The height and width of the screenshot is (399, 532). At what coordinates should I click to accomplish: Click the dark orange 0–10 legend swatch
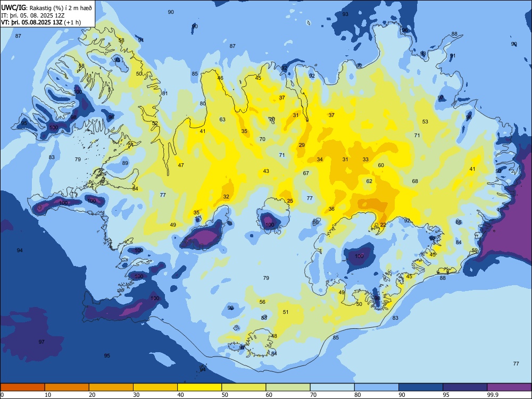[x=22, y=387]
